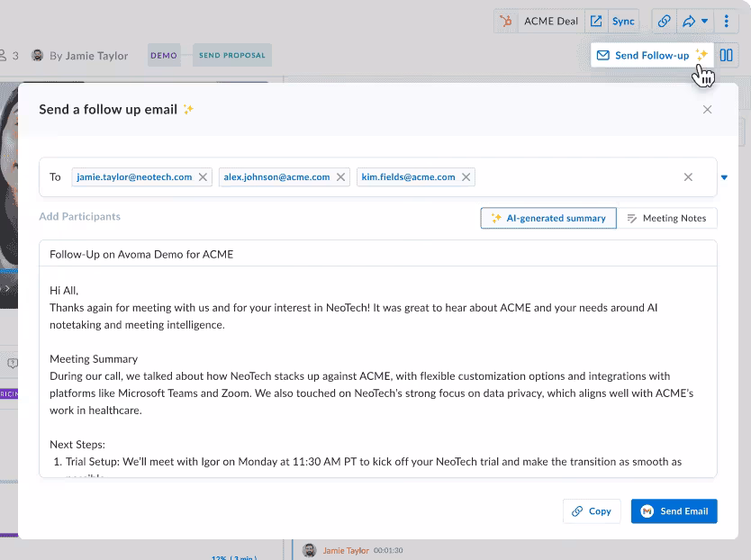This screenshot has height=560, width=751.
Task: Remove alex.johnson@acme.com recipient
Action: pyautogui.click(x=341, y=177)
